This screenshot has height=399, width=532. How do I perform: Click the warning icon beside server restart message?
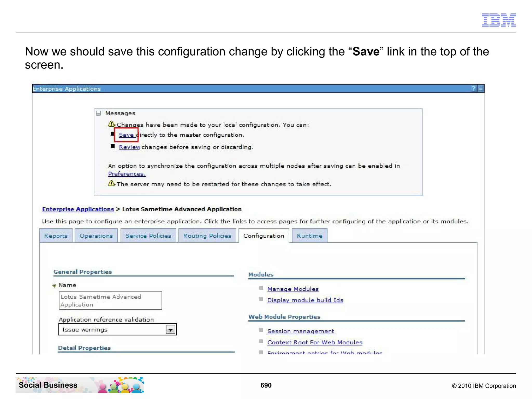(x=111, y=183)
